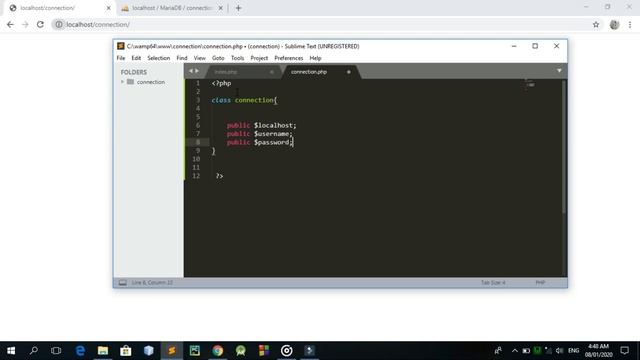Go to previous tab with left arrow
Screen dimensions: 640x360
[191, 71]
